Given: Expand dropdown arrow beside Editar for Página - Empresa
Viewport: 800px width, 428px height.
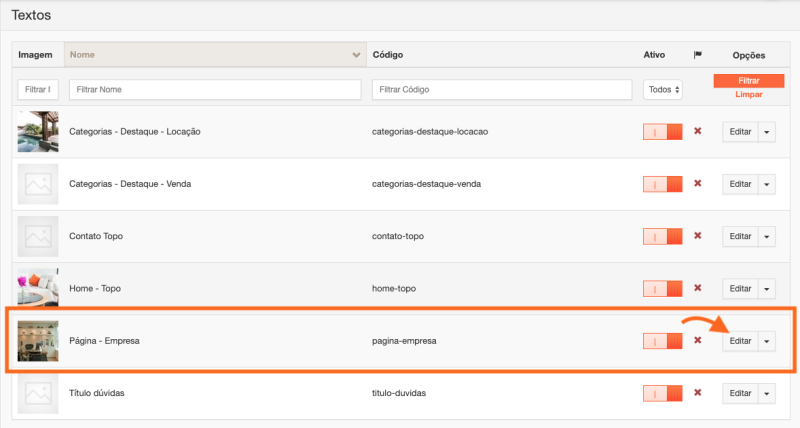Looking at the screenshot, I should [767, 341].
